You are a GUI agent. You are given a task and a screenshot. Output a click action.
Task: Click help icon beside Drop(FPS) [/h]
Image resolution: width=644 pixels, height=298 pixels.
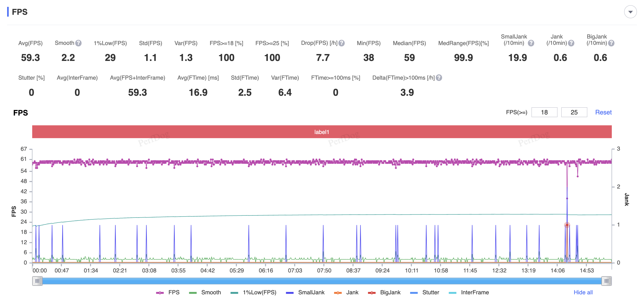342,43
